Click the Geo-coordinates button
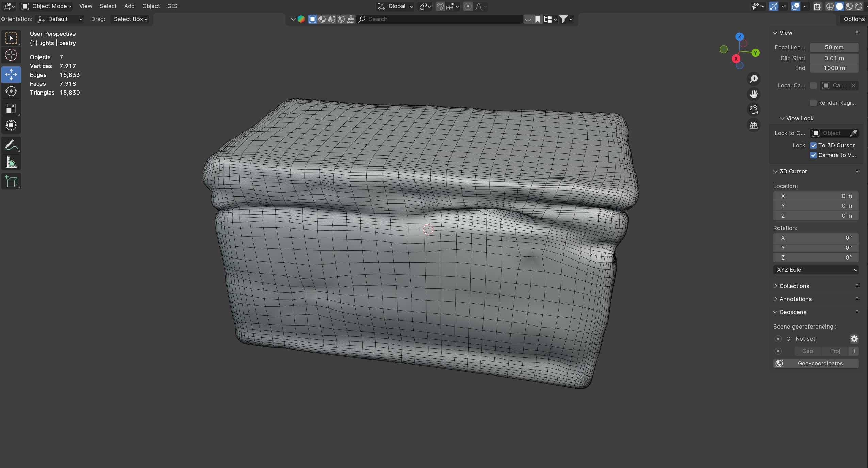 pyautogui.click(x=816, y=363)
